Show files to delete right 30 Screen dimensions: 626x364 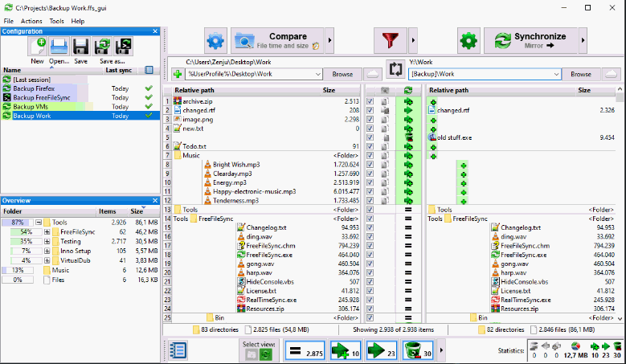tap(418, 351)
